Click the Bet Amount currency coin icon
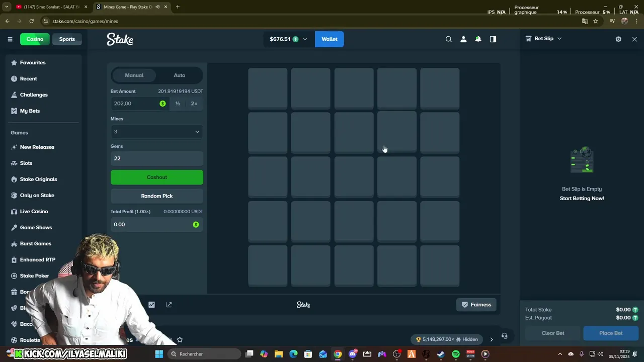 pos(163,104)
